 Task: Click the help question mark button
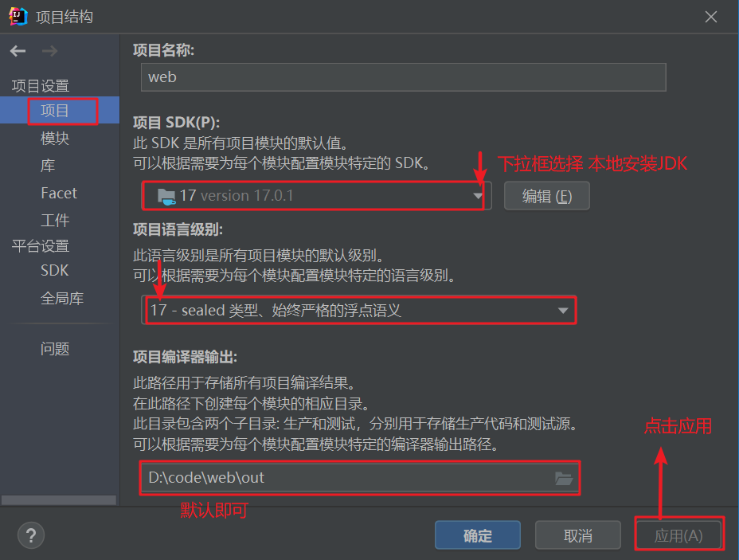click(31, 535)
